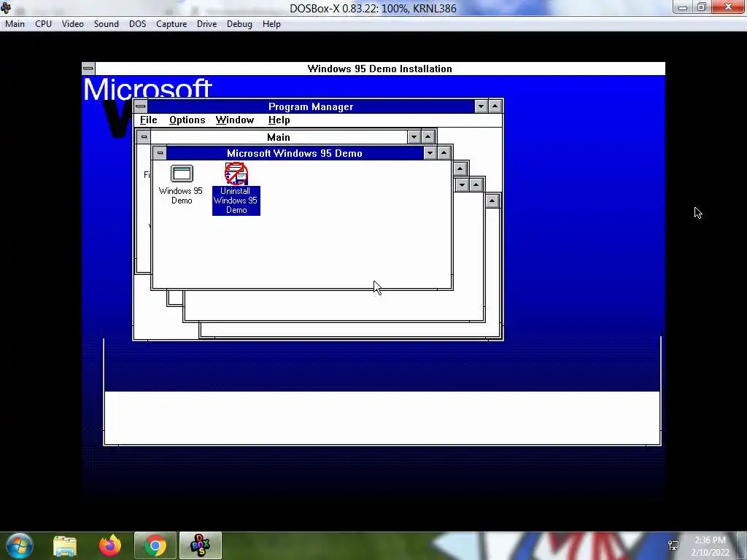
Task: Open the File menu in Program Manager
Action: 149,120
